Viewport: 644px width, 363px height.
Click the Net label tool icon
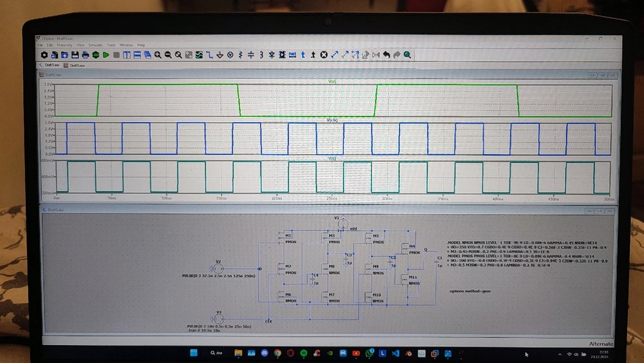pos(292,55)
